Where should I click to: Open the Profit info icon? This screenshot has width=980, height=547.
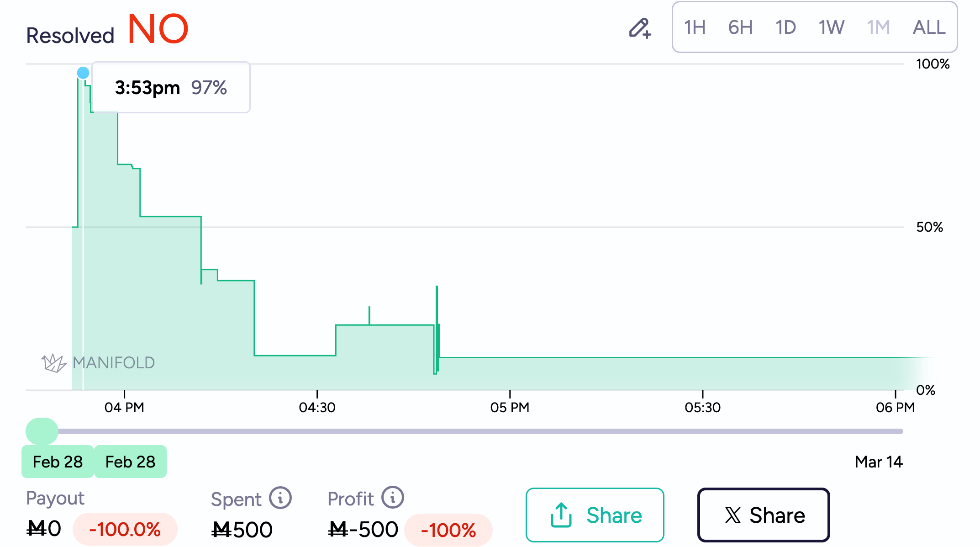(393, 497)
